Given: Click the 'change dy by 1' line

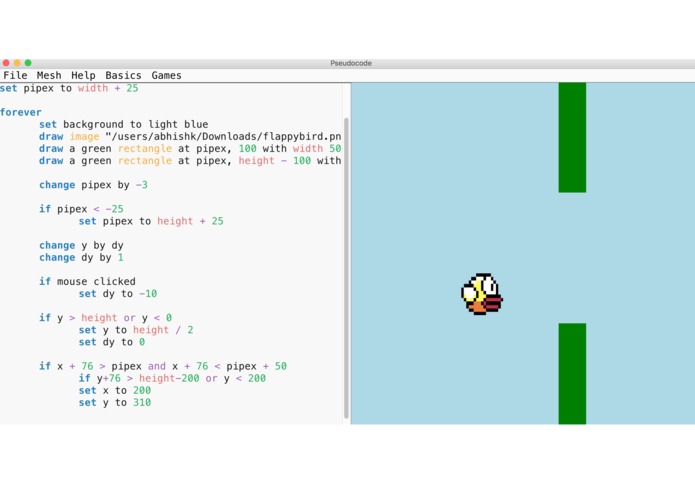Looking at the screenshot, I should (81, 257).
